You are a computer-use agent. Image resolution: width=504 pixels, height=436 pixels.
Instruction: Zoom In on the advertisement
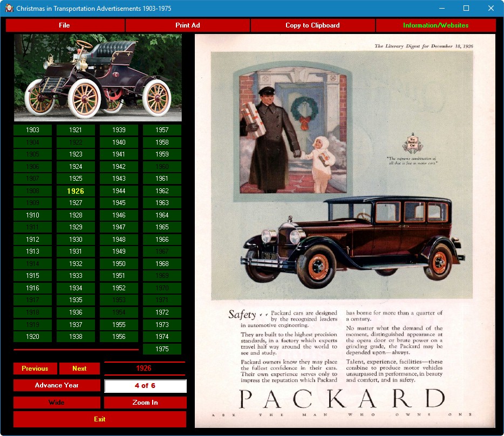[145, 402]
